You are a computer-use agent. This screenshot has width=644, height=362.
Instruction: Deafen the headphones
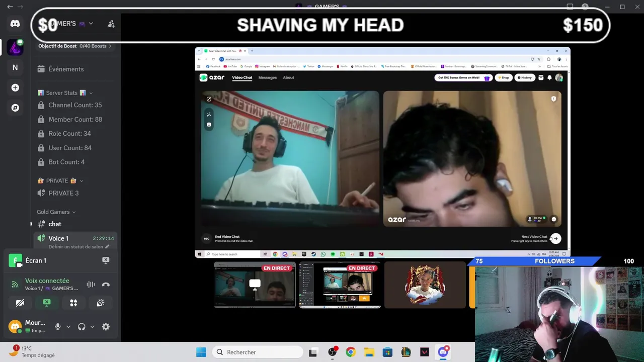[82, 326]
